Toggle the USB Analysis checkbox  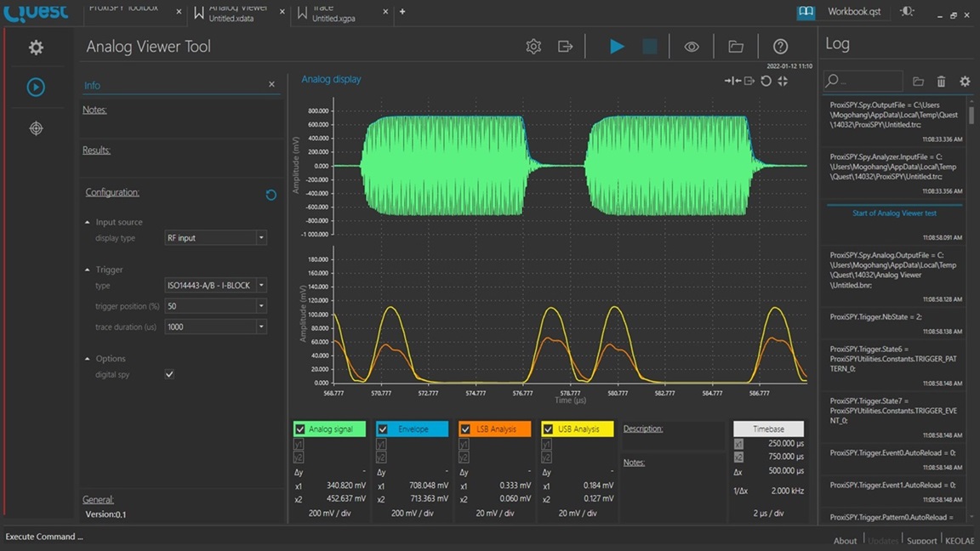[x=548, y=429]
